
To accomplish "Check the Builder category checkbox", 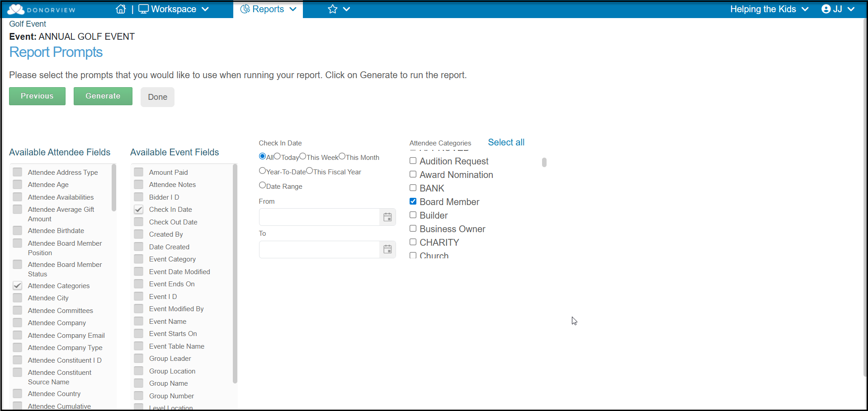I will point(413,215).
